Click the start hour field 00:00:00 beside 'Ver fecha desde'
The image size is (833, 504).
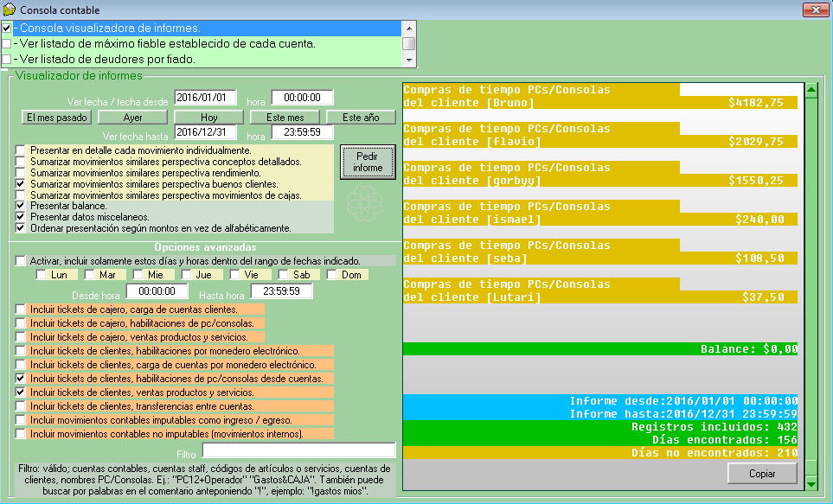pyautogui.click(x=302, y=98)
